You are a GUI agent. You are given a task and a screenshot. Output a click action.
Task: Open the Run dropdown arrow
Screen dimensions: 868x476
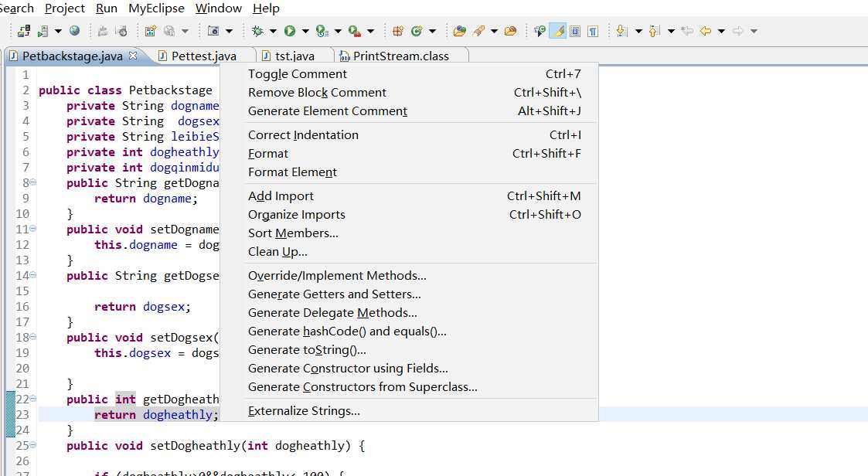click(305, 31)
